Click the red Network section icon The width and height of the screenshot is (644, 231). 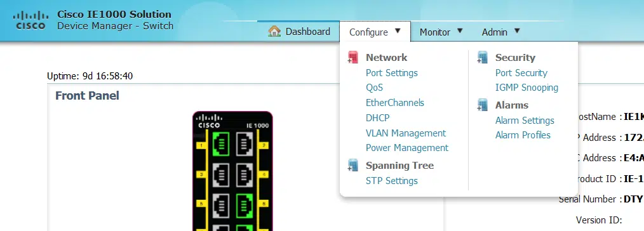point(352,58)
